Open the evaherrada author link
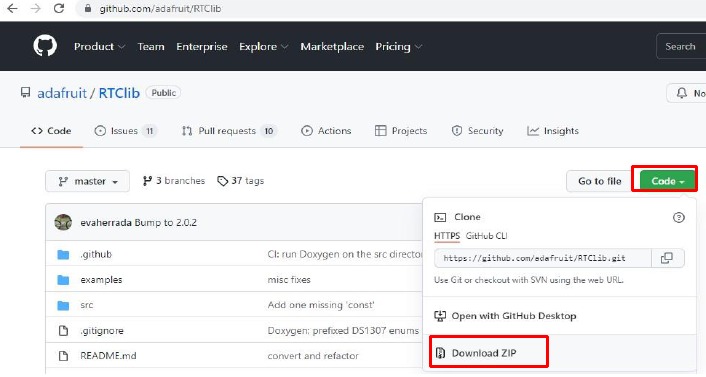 coord(106,223)
